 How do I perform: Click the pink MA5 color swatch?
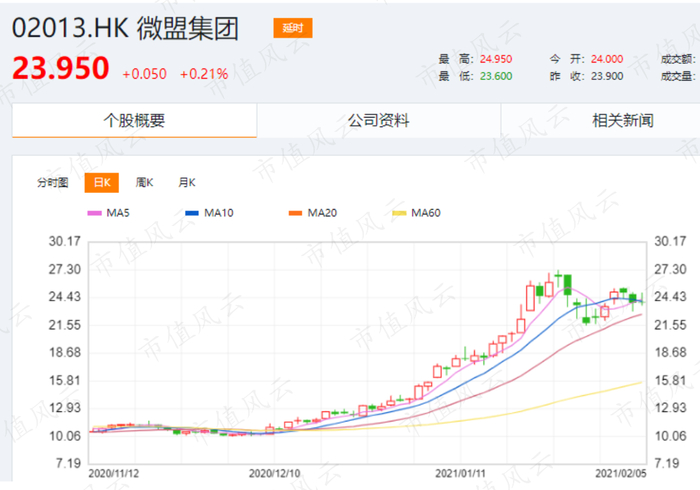[x=94, y=213]
